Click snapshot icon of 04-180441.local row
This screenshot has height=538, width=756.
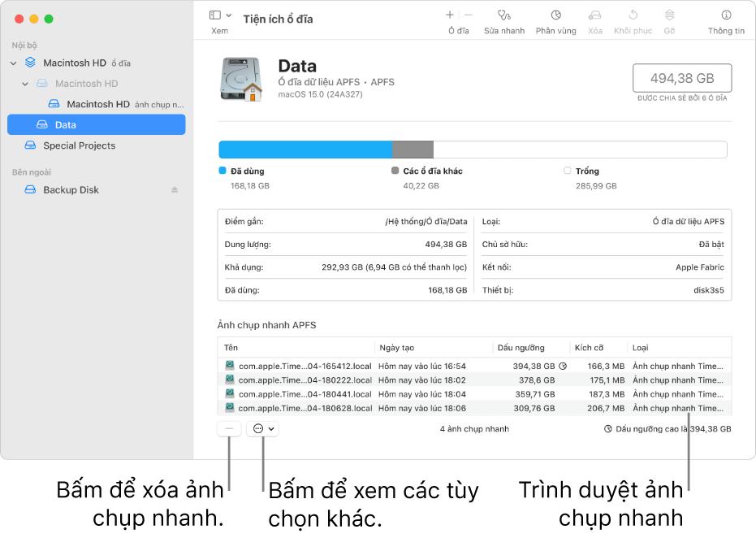click(230, 393)
